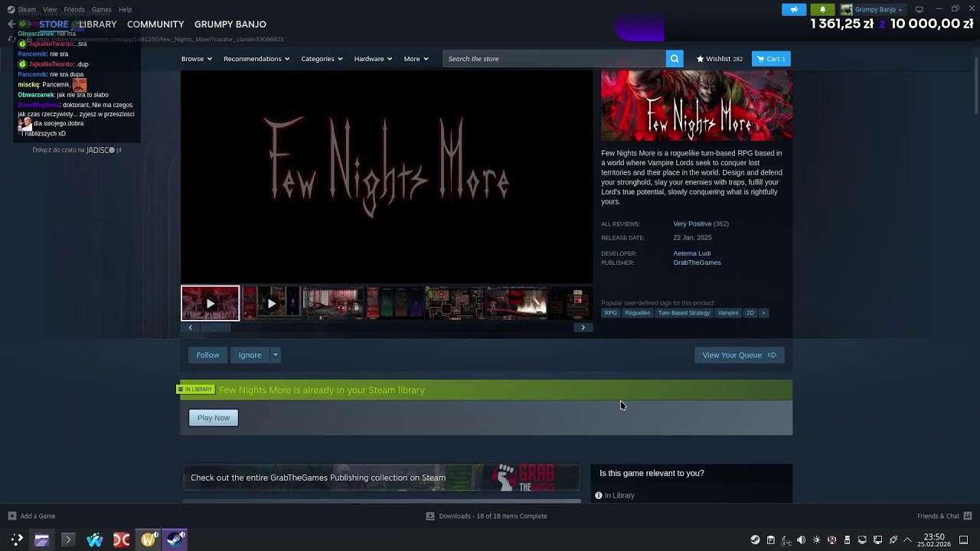This screenshot has width=980, height=551.
Task: Focus the Search the store field
Action: coord(554,59)
